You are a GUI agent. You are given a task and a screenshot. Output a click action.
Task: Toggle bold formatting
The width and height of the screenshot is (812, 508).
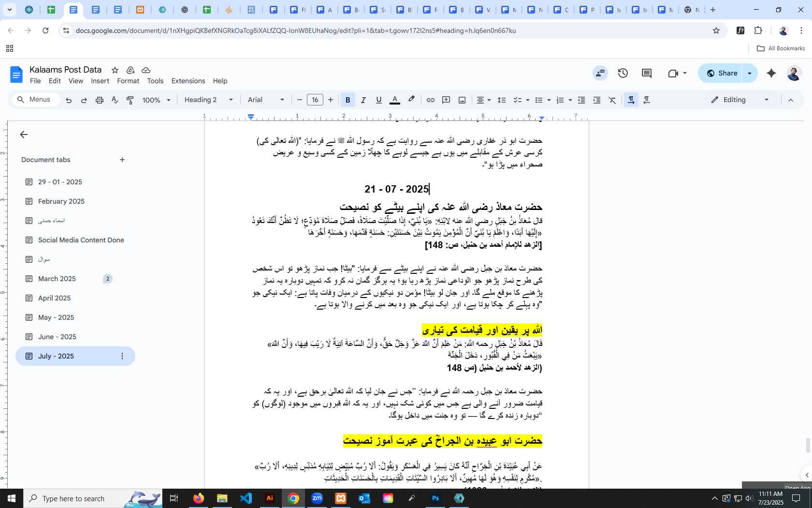click(348, 100)
